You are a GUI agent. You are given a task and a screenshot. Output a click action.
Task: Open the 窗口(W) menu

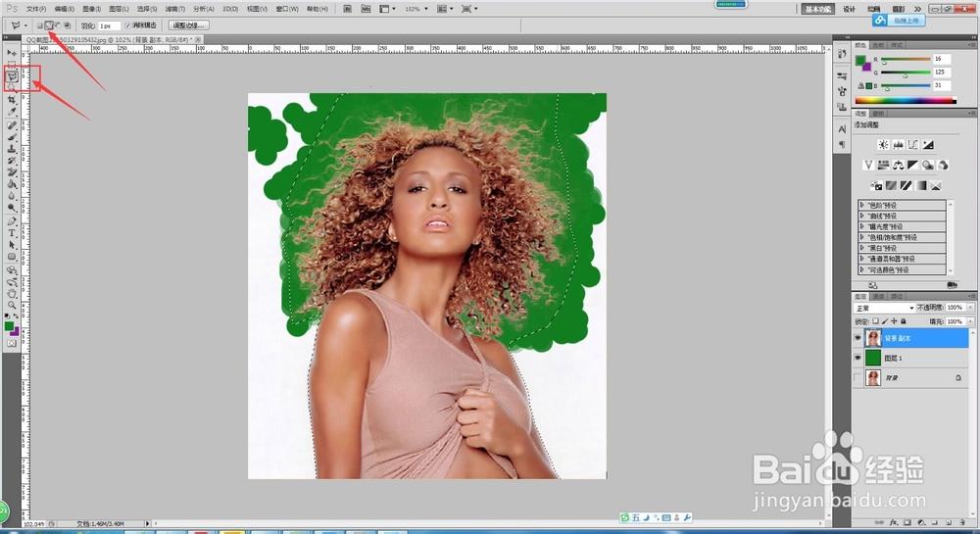tap(286, 9)
